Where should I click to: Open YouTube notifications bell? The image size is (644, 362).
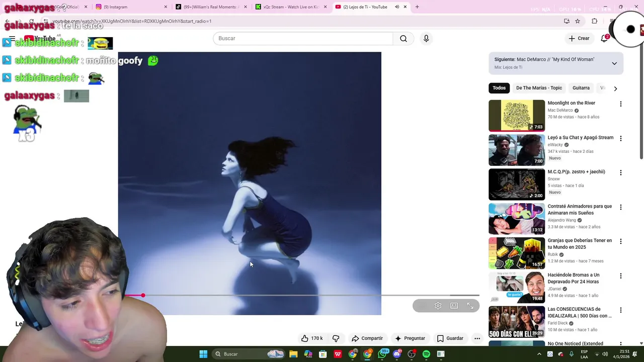pos(604,38)
